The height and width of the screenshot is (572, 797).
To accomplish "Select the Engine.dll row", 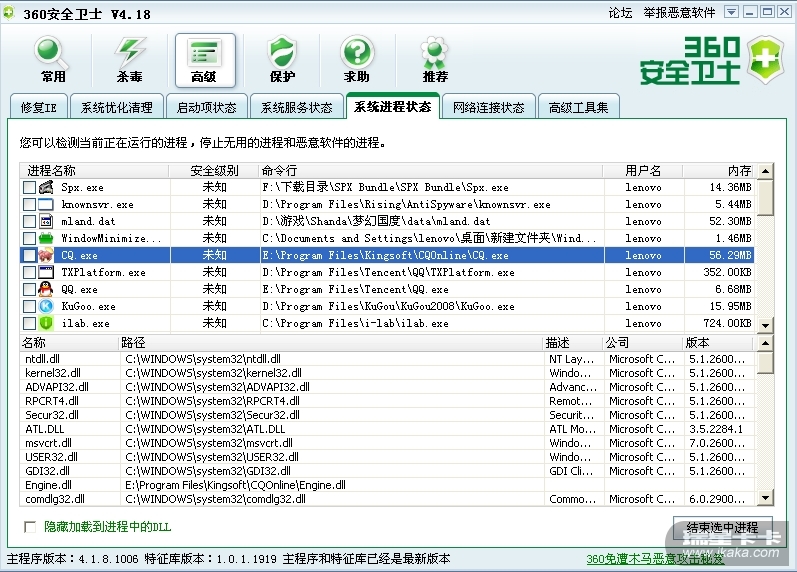I will (x=387, y=485).
